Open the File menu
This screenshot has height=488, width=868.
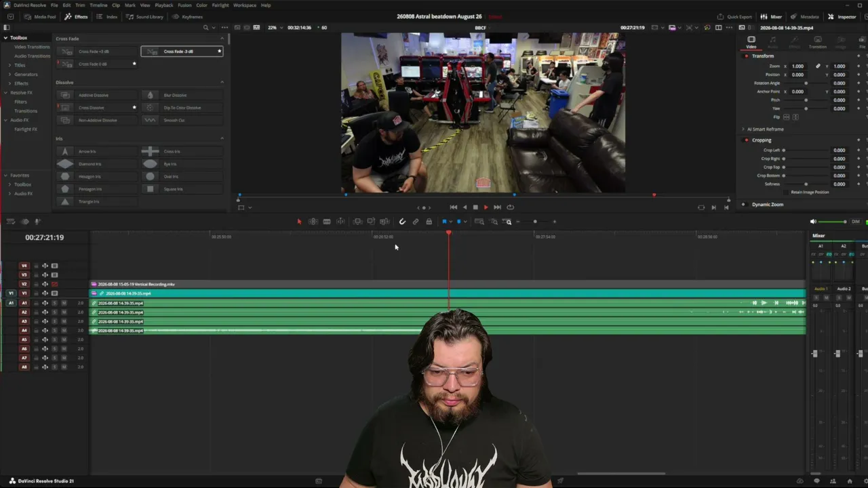(54, 5)
